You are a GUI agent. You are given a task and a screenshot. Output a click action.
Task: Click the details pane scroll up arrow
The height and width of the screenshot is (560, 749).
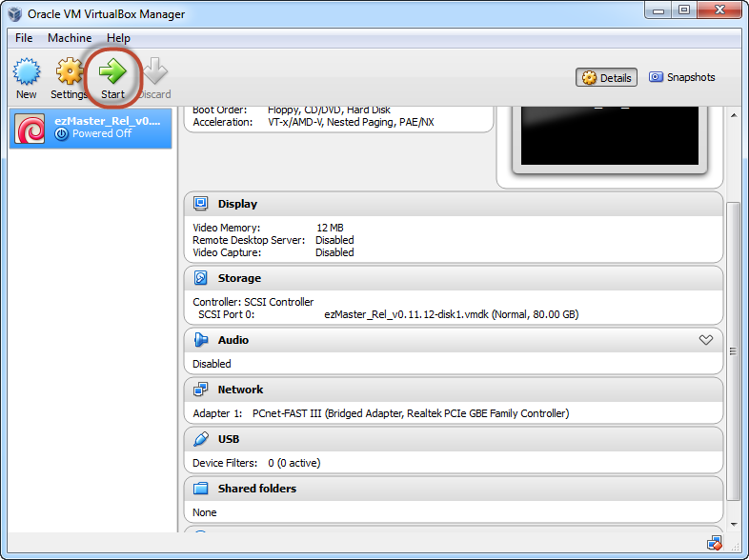coord(734,115)
